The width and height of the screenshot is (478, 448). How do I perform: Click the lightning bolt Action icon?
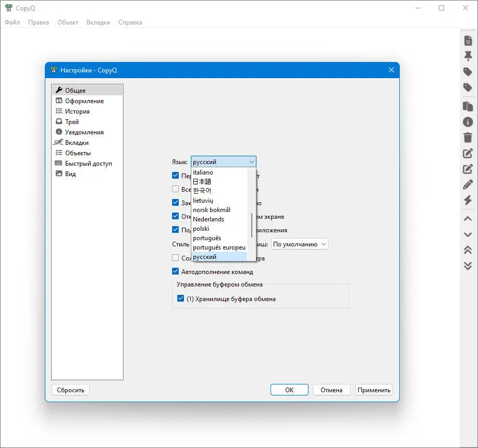[468, 200]
